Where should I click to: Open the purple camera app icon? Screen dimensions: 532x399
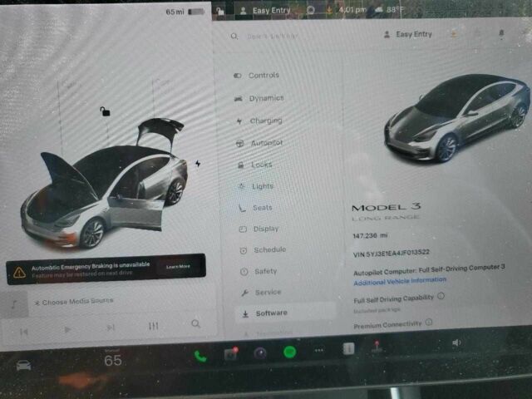[260, 353]
